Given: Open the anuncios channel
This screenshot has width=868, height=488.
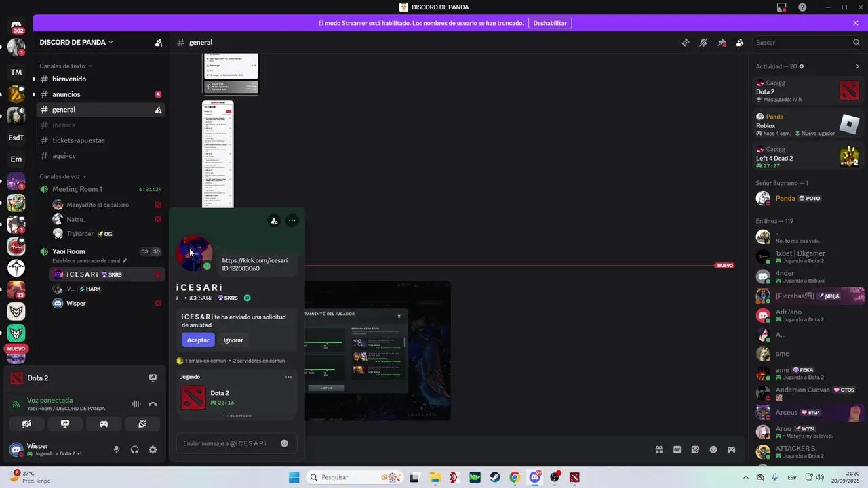Looking at the screenshot, I should point(100,94).
